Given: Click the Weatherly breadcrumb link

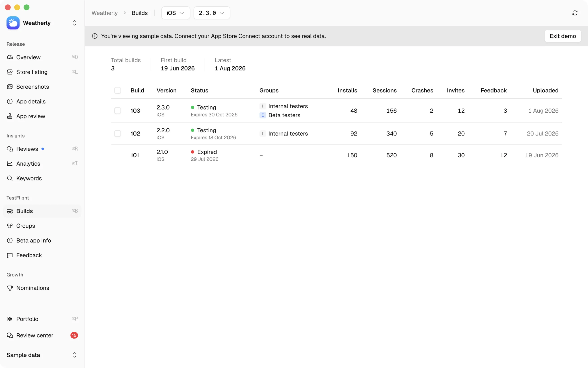Looking at the screenshot, I should tap(104, 13).
